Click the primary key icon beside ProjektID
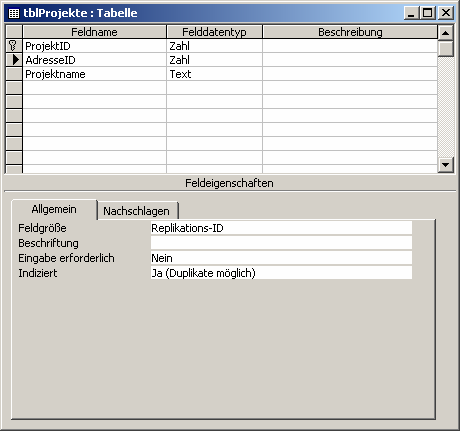460x431 pixels. (13, 46)
